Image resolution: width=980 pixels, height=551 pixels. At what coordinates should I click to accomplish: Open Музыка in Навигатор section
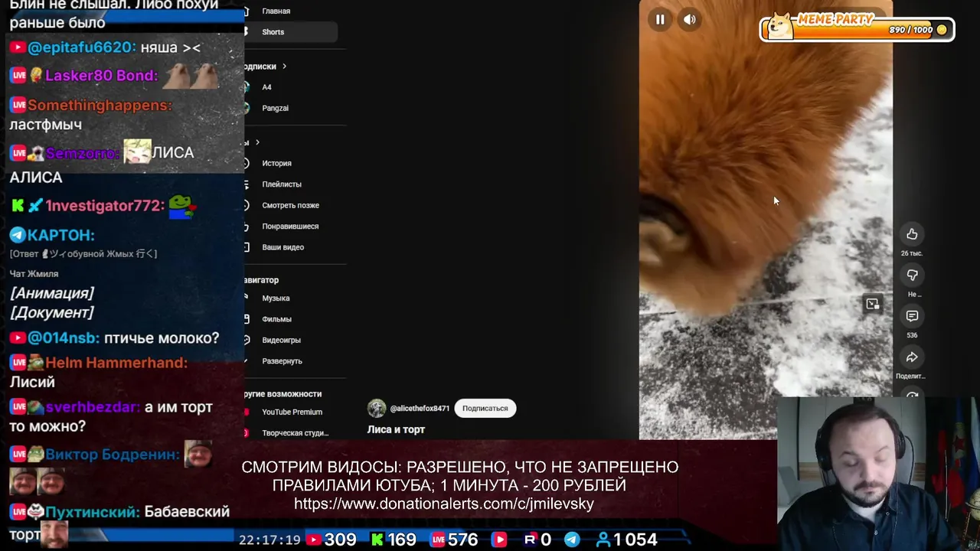(x=276, y=298)
